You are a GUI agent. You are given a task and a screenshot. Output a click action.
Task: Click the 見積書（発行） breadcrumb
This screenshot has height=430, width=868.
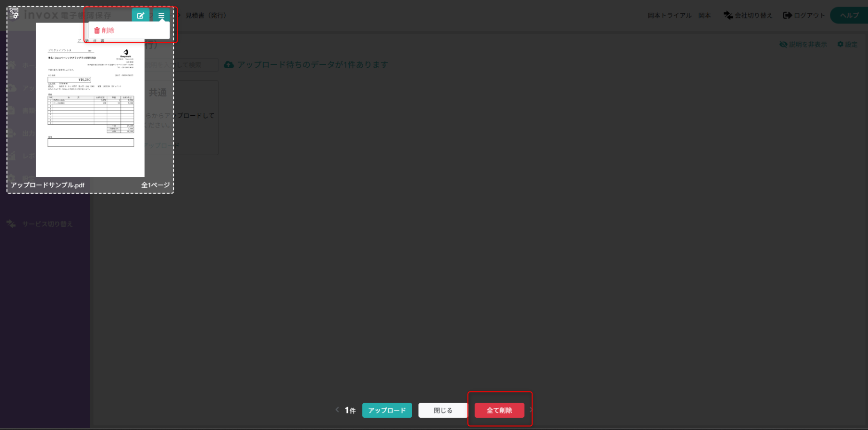coord(206,16)
